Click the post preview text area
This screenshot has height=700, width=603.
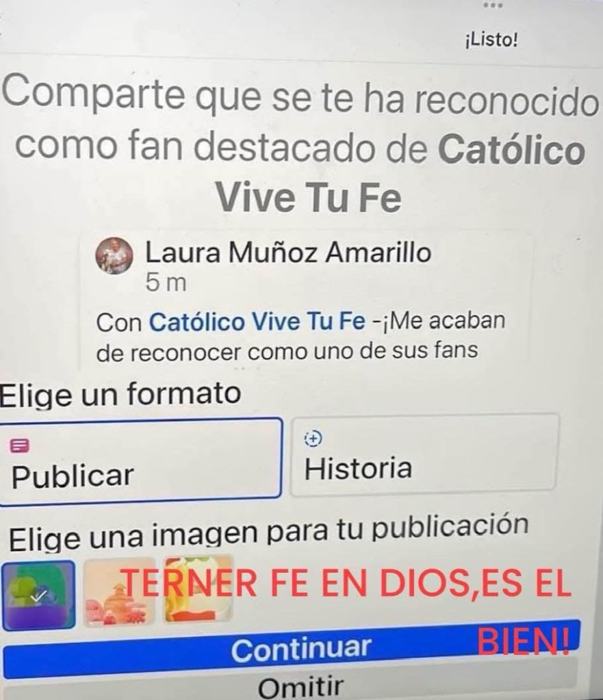(300, 336)
